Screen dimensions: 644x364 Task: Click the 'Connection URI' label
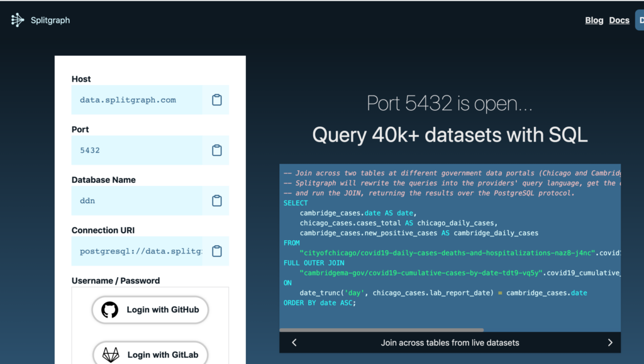coord(103,230)
